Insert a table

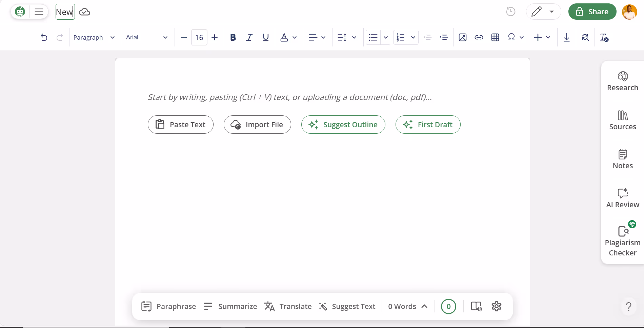495,37
